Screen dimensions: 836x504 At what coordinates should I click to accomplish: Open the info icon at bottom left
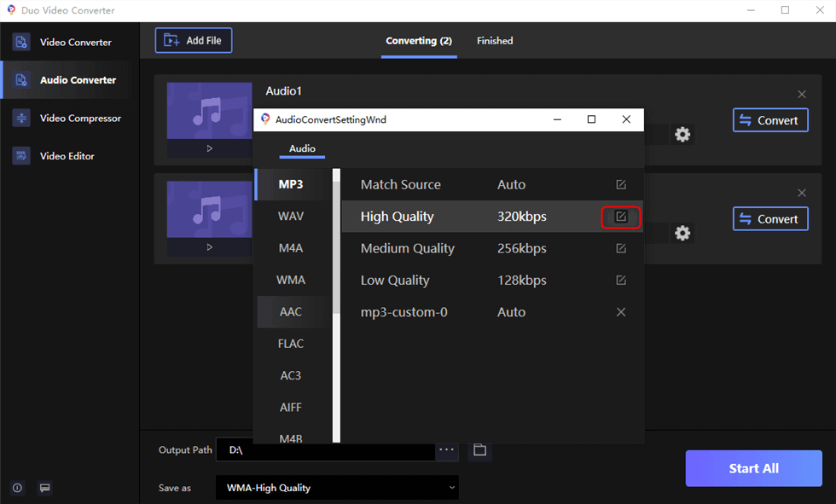17,488
